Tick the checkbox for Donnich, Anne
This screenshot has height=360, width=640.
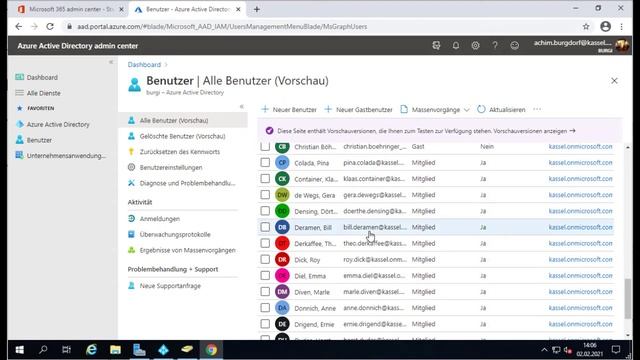(265, 308)
